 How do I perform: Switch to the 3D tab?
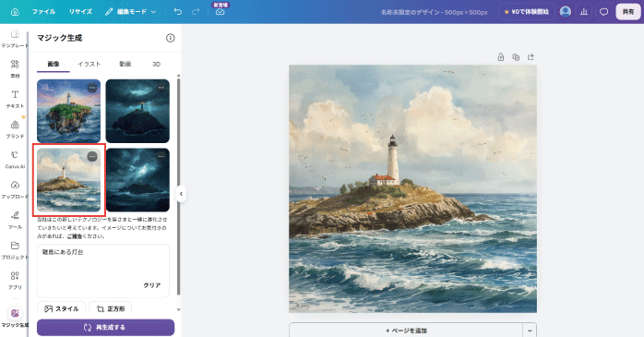click(156, 64)
